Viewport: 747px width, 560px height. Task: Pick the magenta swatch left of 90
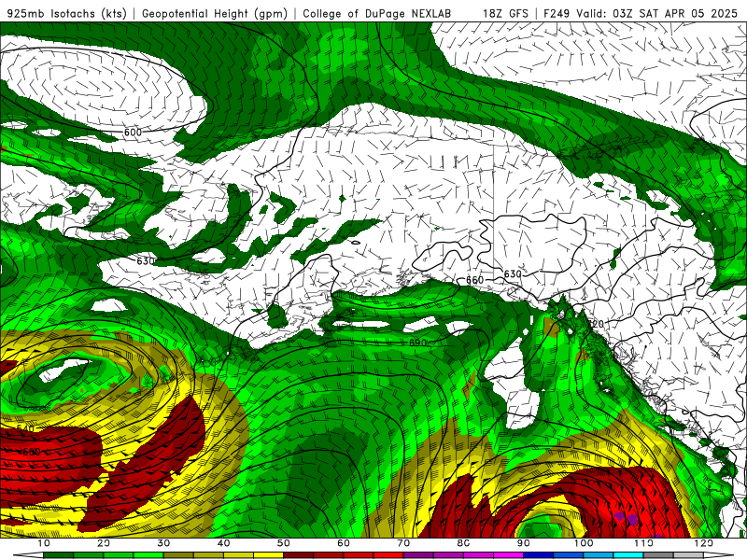508,555
